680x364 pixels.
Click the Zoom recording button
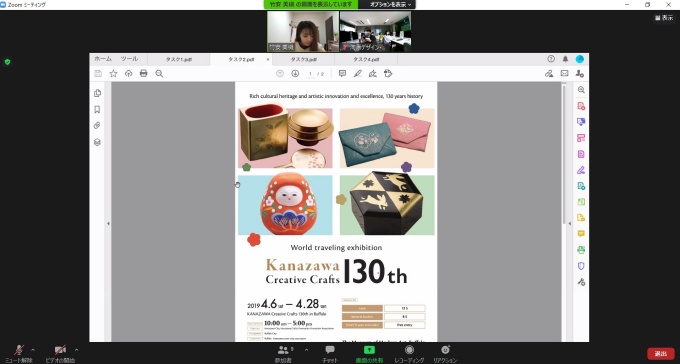point(409,354)
